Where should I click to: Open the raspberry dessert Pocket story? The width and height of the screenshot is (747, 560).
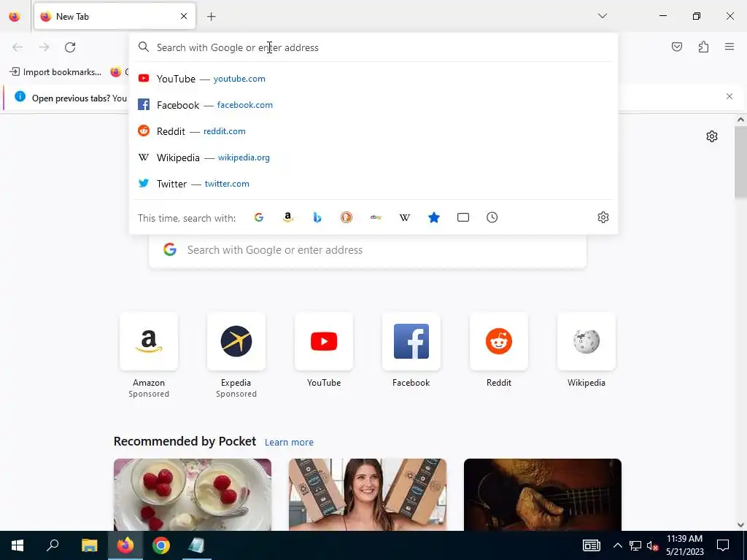pyautogui.click(x=193, y=494)
